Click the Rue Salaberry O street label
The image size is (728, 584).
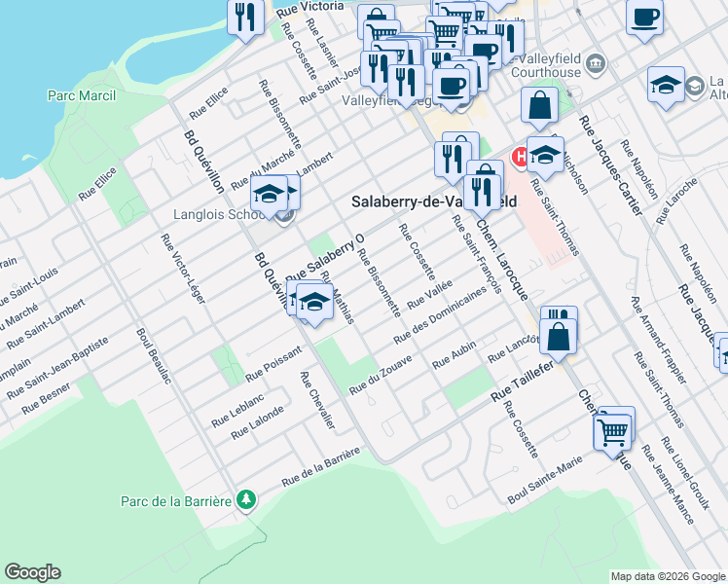[x=325, y=258]
